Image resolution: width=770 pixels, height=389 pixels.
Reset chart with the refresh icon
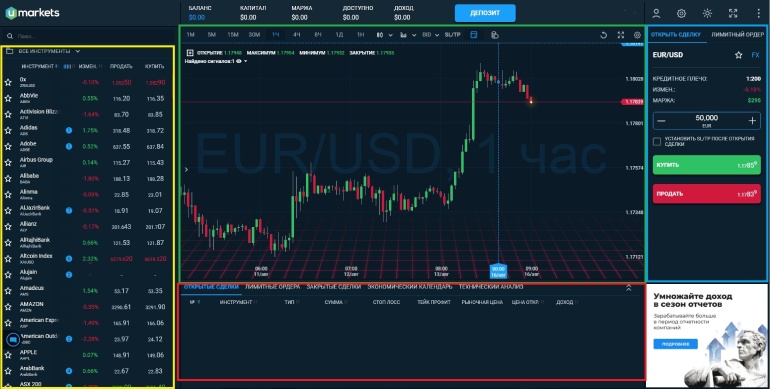(x=604, y=35)
